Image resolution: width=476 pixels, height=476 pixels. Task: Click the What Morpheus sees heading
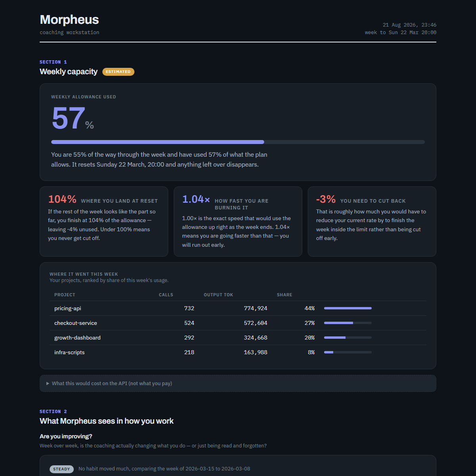coord(107,421)
